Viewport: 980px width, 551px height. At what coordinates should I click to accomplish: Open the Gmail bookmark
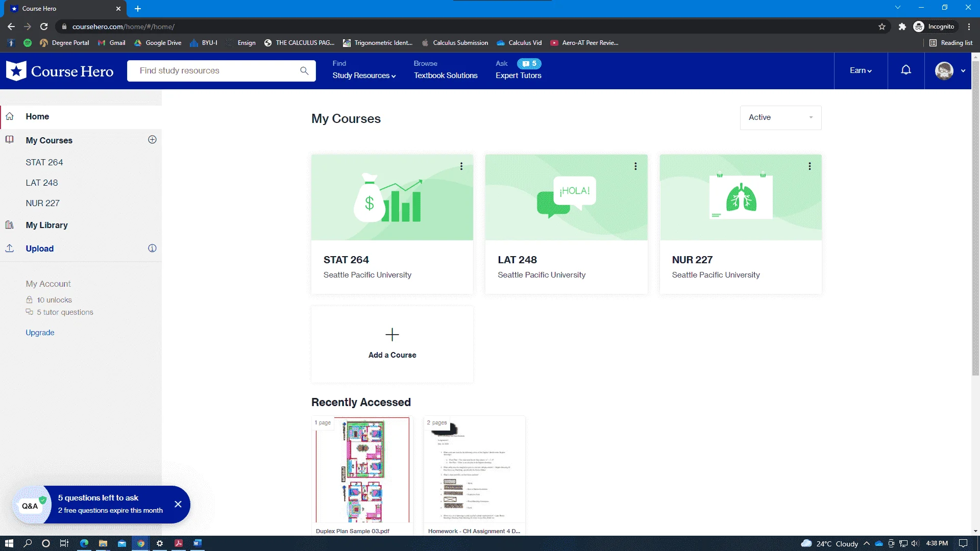tap(112, 43)
